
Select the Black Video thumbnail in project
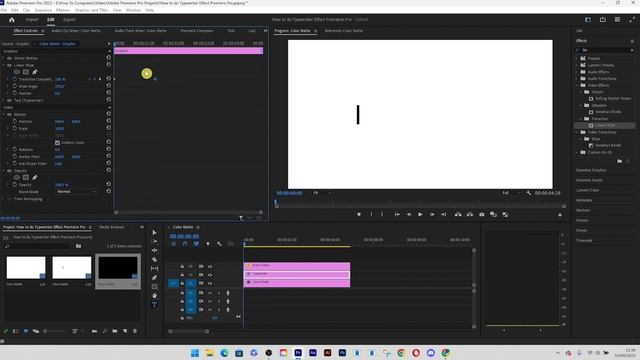click(118, 268)
